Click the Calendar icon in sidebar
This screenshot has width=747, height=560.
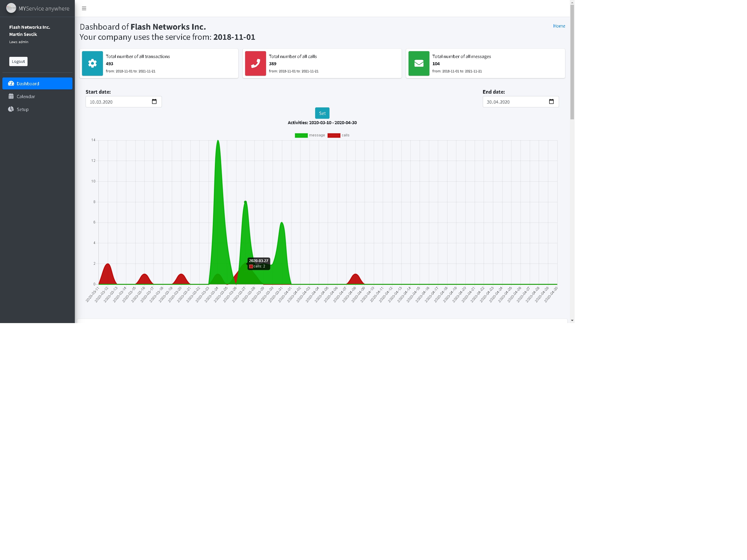11,96
